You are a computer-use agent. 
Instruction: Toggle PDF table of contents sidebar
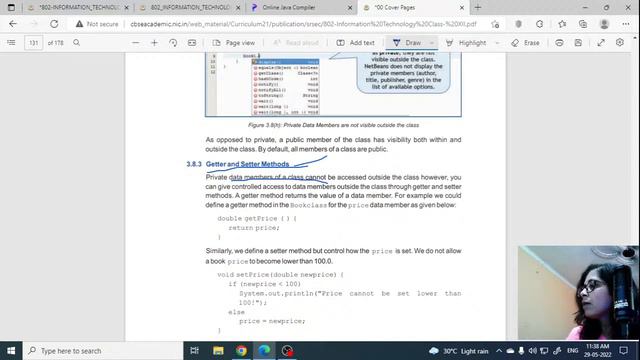[11, 42]
